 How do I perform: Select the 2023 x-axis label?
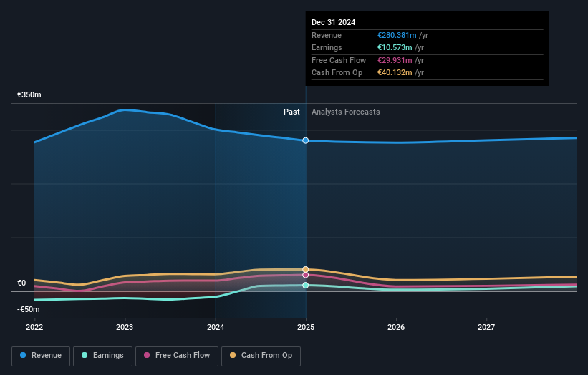pos(125,327)
